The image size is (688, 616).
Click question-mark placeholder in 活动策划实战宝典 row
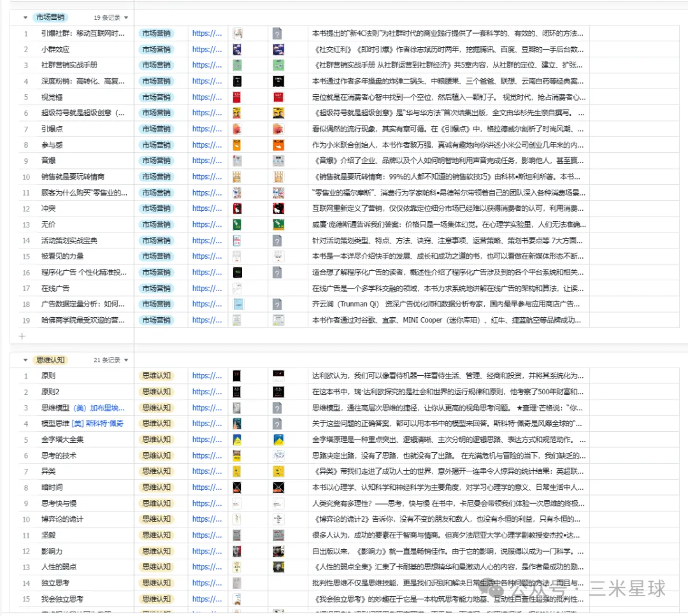[277, 241]
